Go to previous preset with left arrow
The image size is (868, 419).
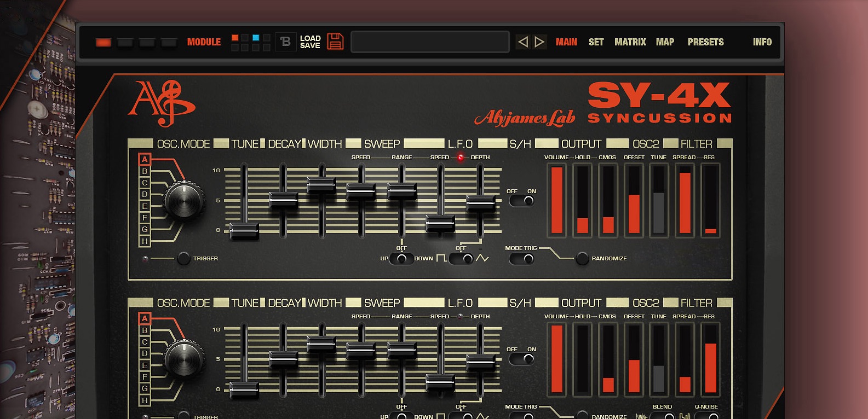point(523,42)
